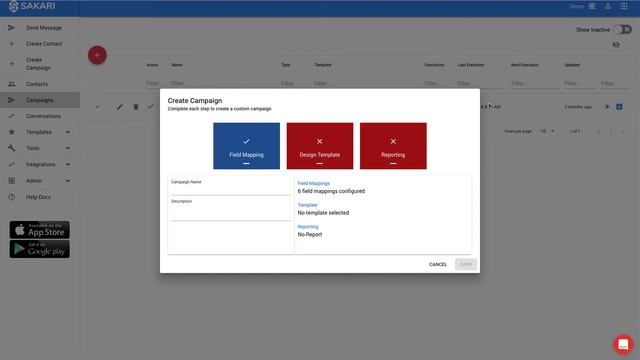Click the Conversations icon in sidebar
The height and width of the screenshot is (360, 640).
pos(11,116)
